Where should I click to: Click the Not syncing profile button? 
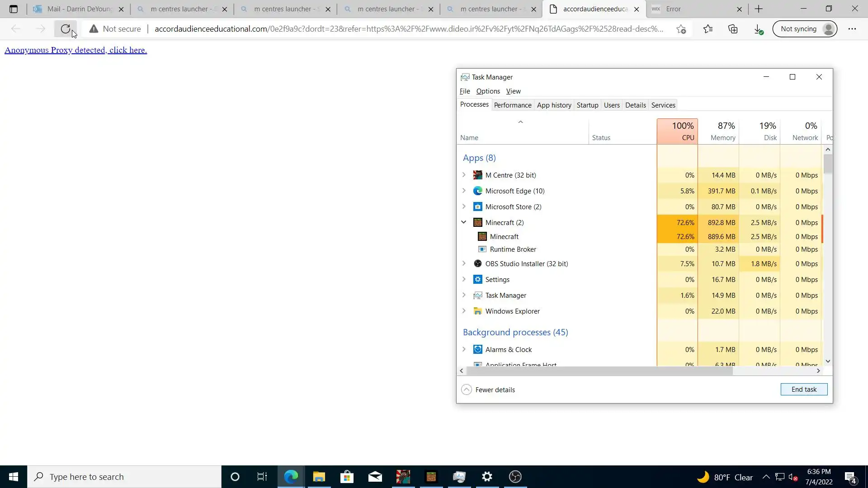point(805,29)
